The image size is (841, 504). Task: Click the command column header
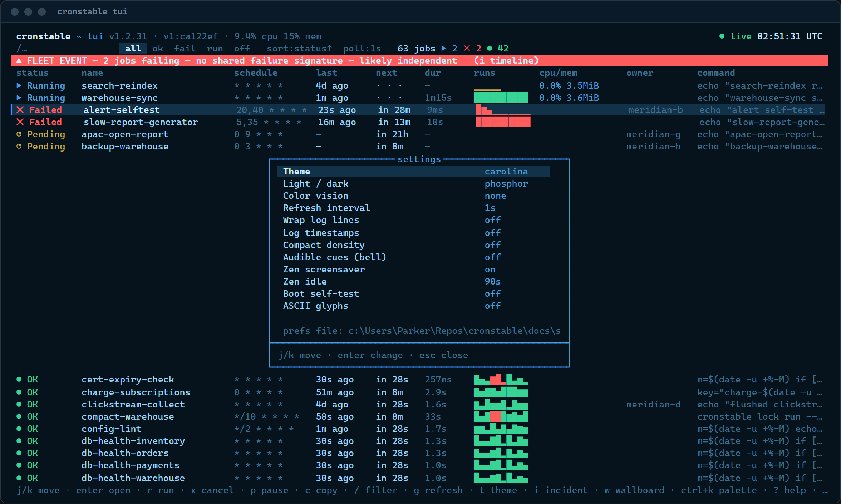716,73
